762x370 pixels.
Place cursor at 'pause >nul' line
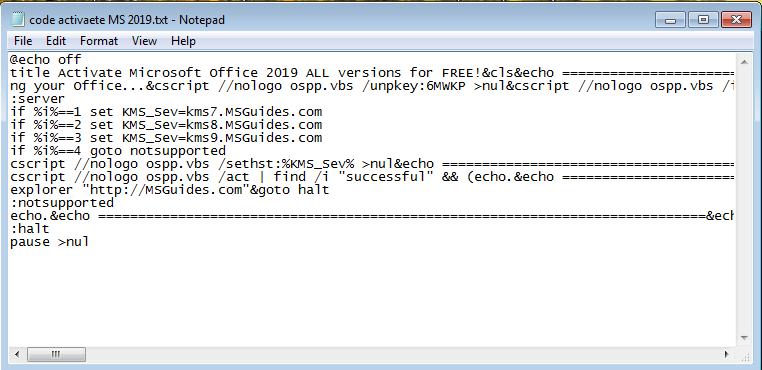coord(49,242)
